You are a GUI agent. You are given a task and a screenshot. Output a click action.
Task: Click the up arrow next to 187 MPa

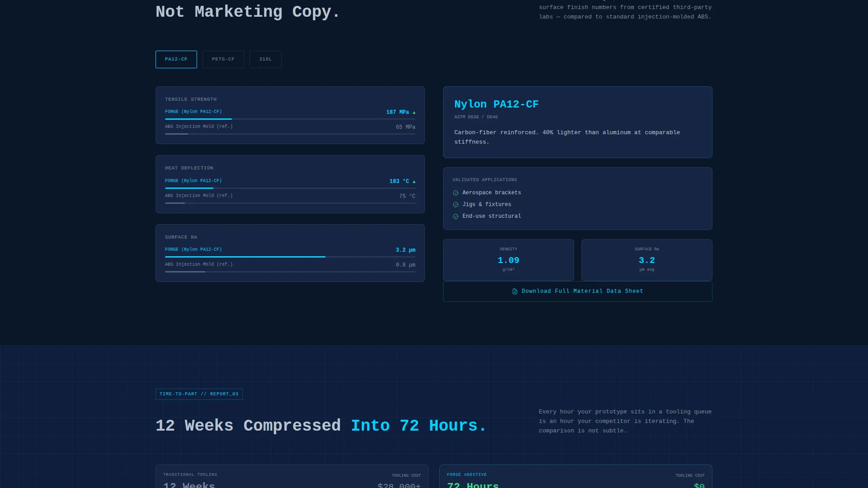[414, 113]
